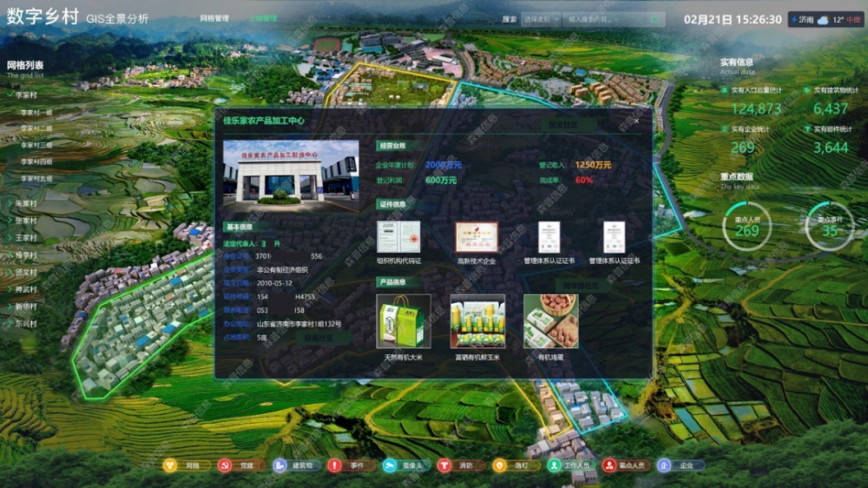Click the 1250万元 registered income value
The height and width of the screenshot is (488, 868).
coord(593,165)
